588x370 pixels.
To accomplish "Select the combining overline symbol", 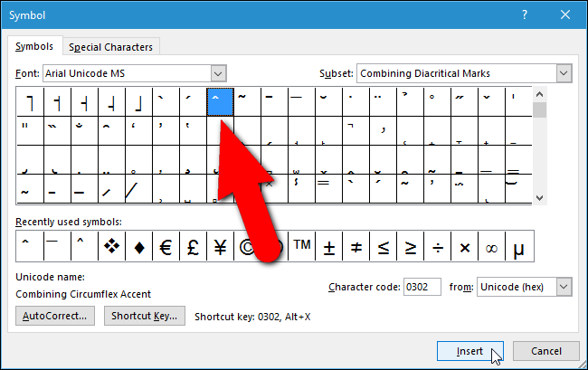I will [x=301, y=102].
